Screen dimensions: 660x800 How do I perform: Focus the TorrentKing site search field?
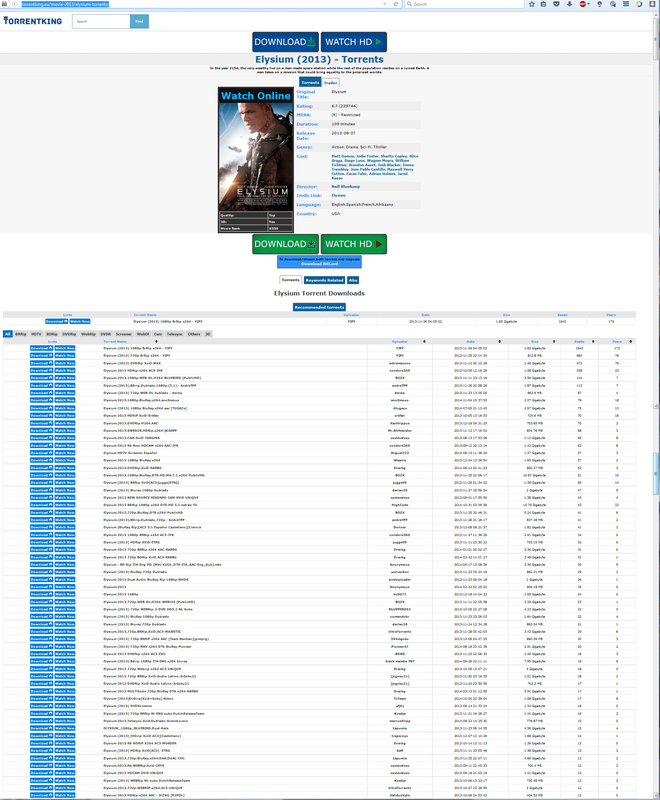(x=101, y=21)
